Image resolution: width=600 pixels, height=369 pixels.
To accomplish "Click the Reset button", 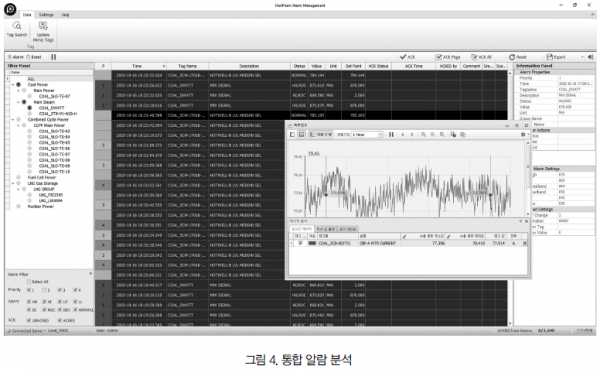I will [x=518, y=57].
